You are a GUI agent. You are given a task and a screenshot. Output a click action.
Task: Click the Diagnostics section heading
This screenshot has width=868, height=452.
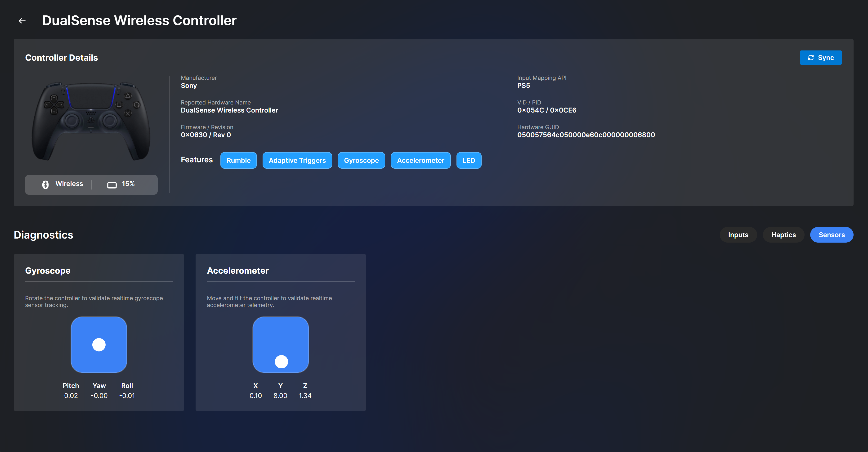[x=44, y=235]
